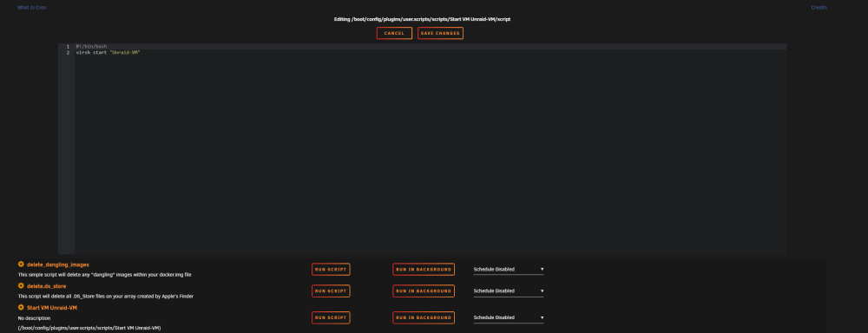
Task: Open schedule dropdown for delete.ds_store
Action: [x=508, y=291]
